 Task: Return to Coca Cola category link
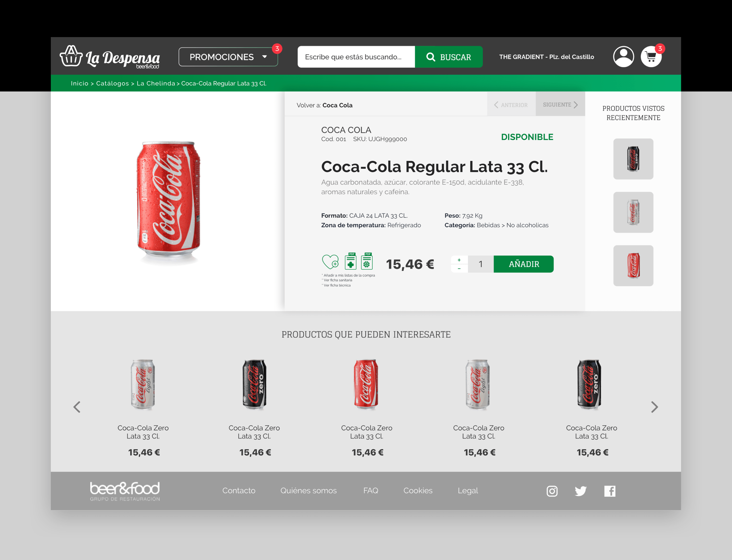click(x=337, y=105)
